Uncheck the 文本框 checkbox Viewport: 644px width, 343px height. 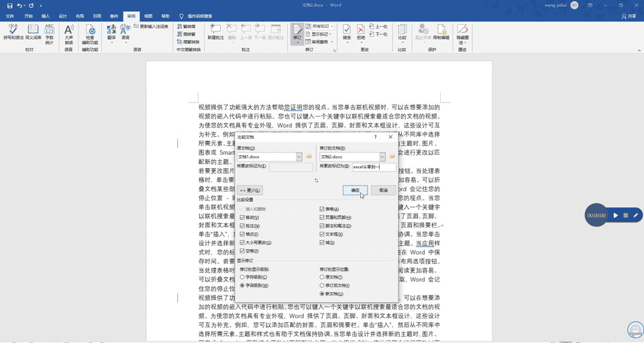click(323, 234)
